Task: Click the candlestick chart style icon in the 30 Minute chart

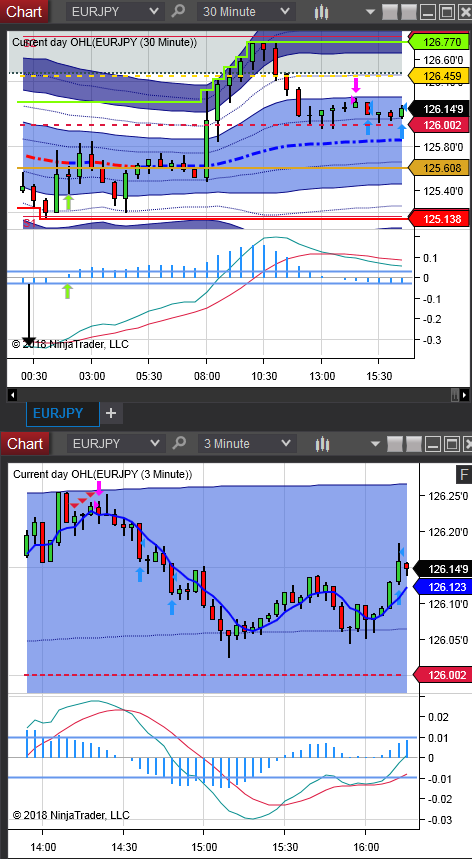Action: pyautogui.click(x=322, y=12)
